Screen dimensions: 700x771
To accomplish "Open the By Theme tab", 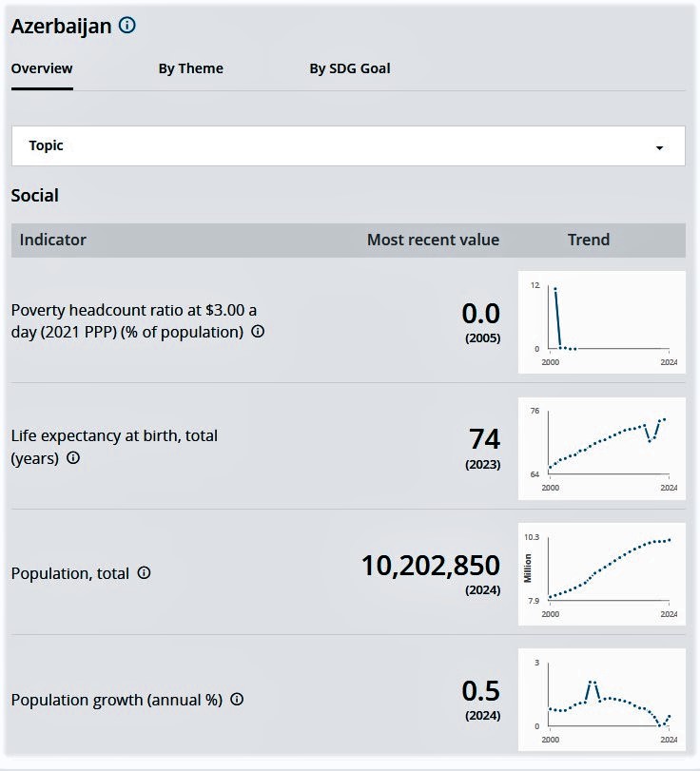I will (190, 68).
